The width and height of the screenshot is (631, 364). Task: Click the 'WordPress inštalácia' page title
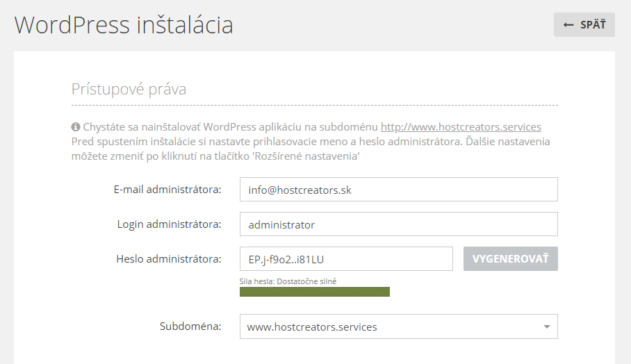tap(124, 25)
